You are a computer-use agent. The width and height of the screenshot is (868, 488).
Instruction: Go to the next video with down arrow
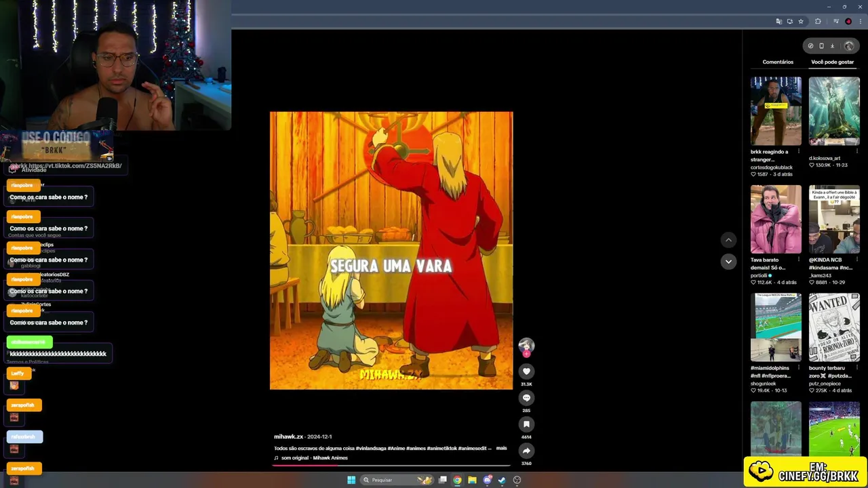pos(728,262)
